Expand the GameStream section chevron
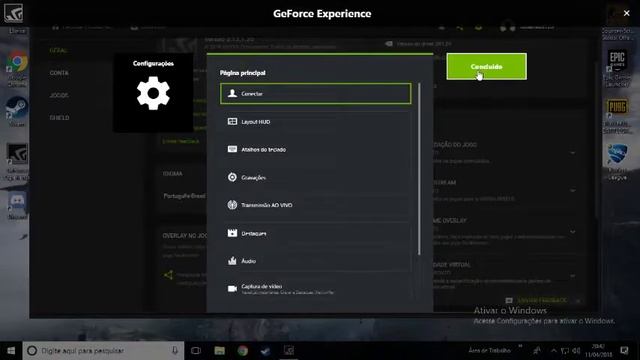 573,190
